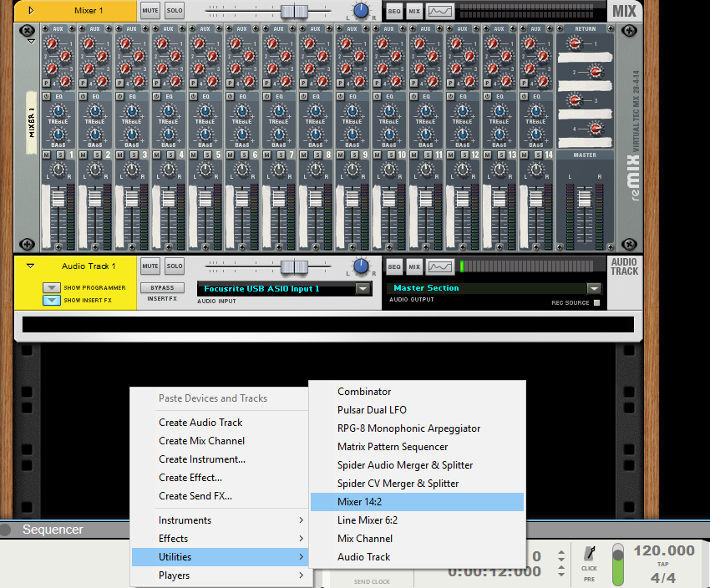This screenshot has height=588, width=710.
Task: Toggle the Show Programmer arrow
Action: coord(52,287)
